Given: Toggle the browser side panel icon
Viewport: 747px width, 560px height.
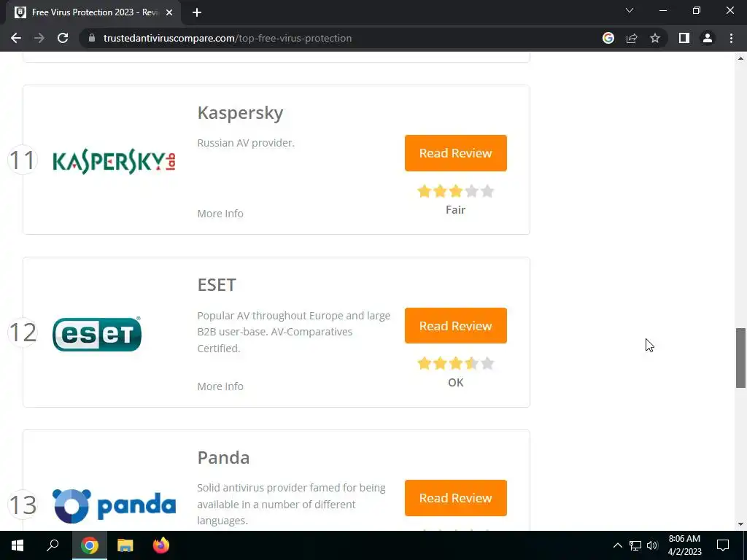Looking at the screenshot, I should pos(684,38).
